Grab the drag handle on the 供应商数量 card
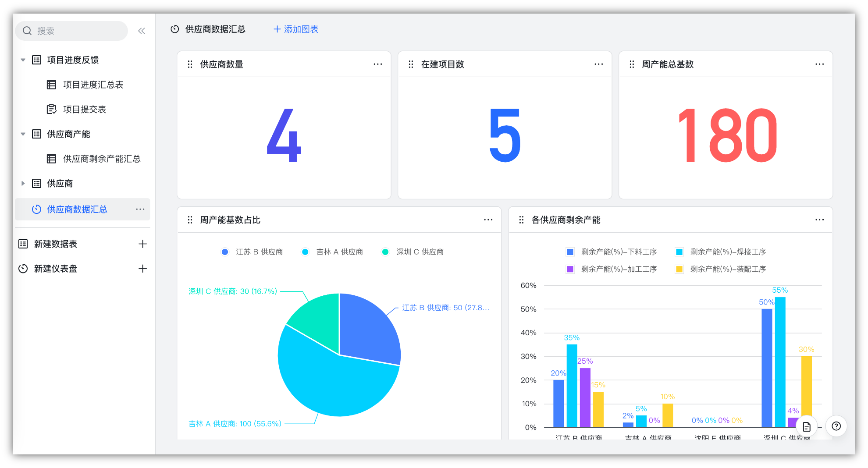The width and height of the screenshot is (868, 468). point(190,64)
